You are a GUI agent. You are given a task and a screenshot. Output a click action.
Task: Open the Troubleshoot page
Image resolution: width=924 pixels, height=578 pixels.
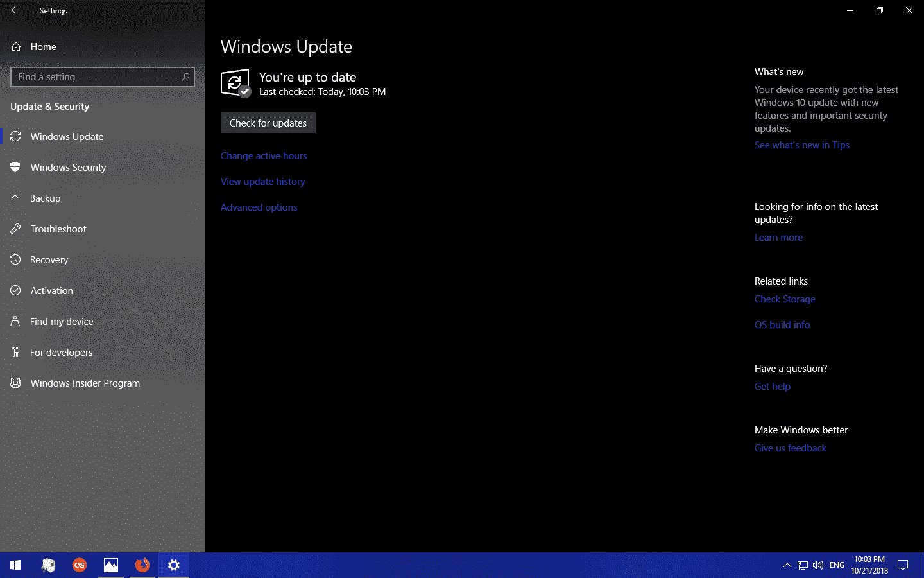[x=103, y=229]
